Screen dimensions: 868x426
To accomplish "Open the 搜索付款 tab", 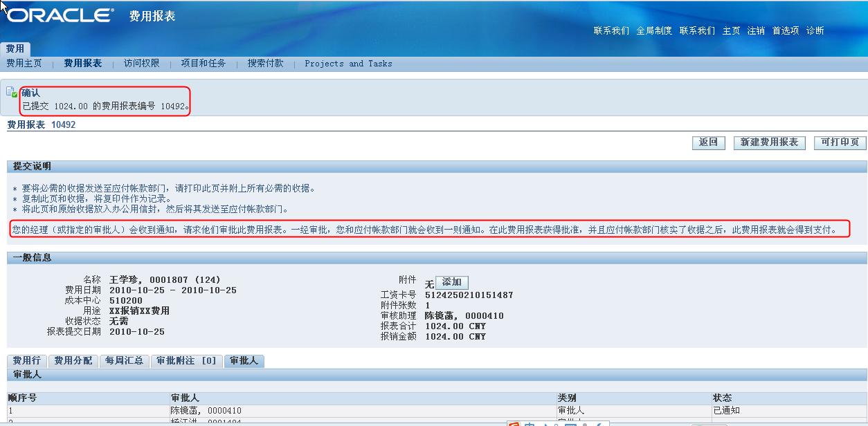I will tap(266, 63).
